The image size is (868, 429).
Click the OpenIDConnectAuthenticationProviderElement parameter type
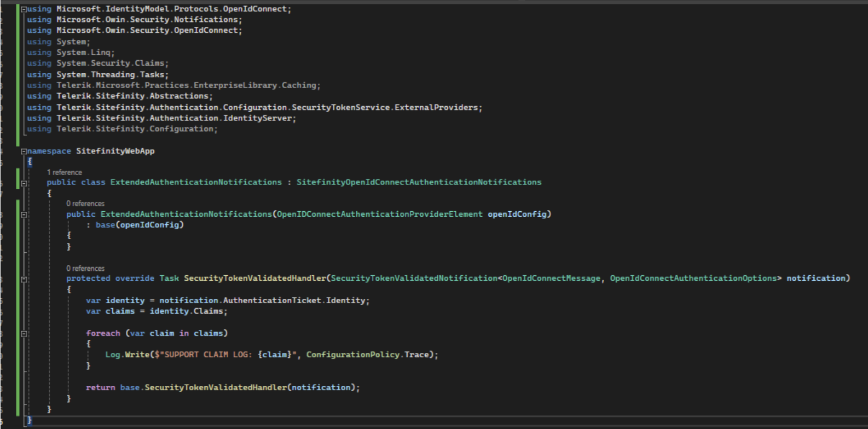point(380,214)
